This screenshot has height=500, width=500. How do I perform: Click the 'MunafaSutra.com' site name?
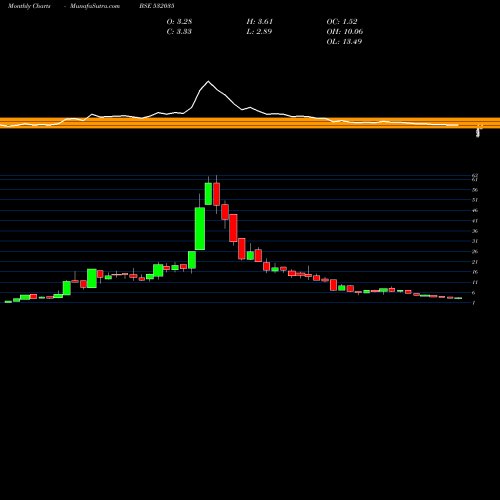pos(95,6)
